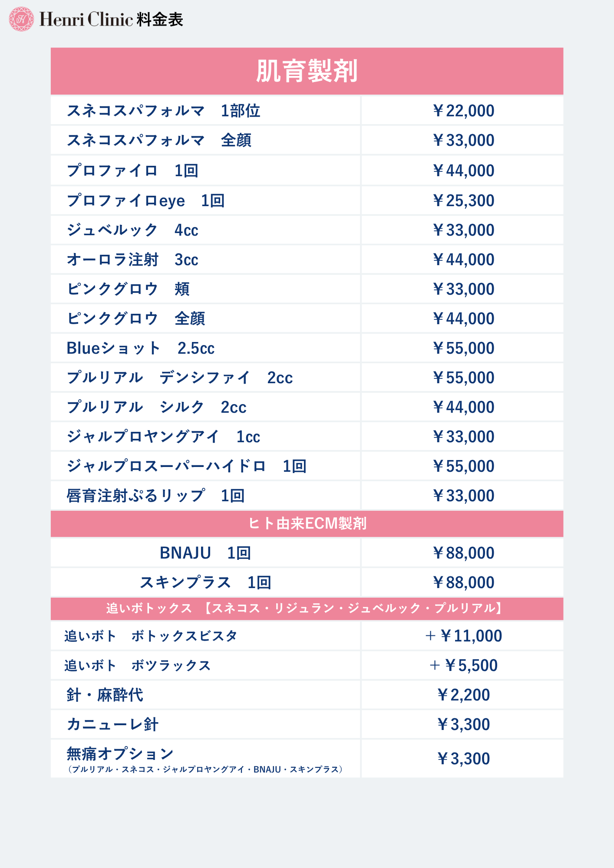Click the プロファイロ 1回 treatment name
Image resolution: width=614 pixels, height=868 pixels.
click(132, 171)
